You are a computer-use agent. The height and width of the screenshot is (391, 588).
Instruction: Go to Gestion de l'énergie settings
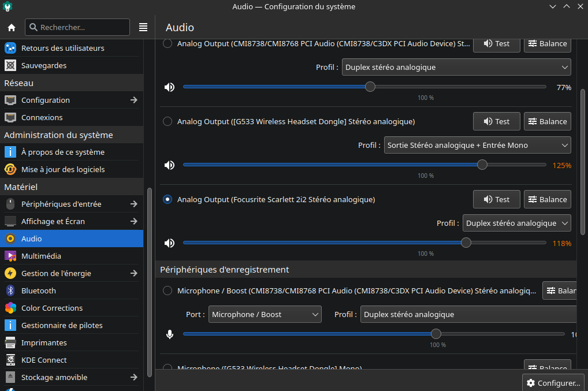(x=56, y=273)
